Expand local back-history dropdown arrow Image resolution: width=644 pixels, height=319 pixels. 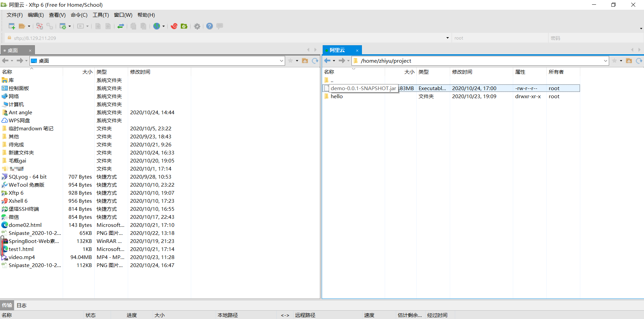[12, 61]
